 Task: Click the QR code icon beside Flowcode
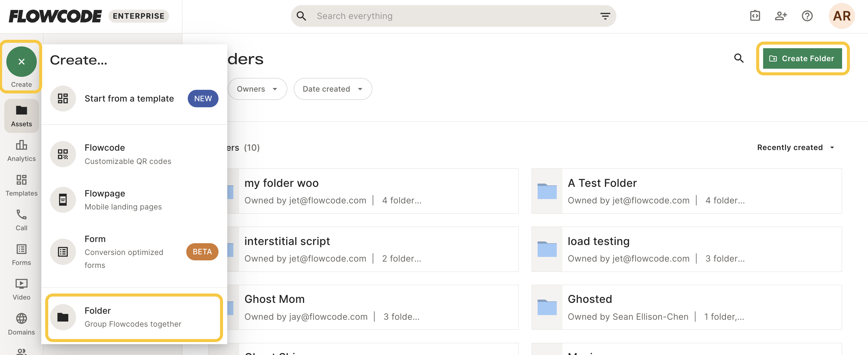pyautogui.click(x=63, y=154)
